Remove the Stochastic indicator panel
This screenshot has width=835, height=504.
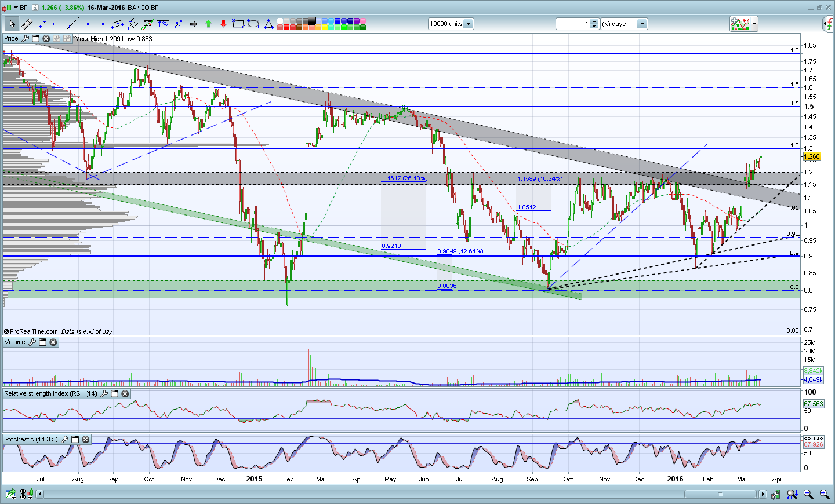point(86,440)
